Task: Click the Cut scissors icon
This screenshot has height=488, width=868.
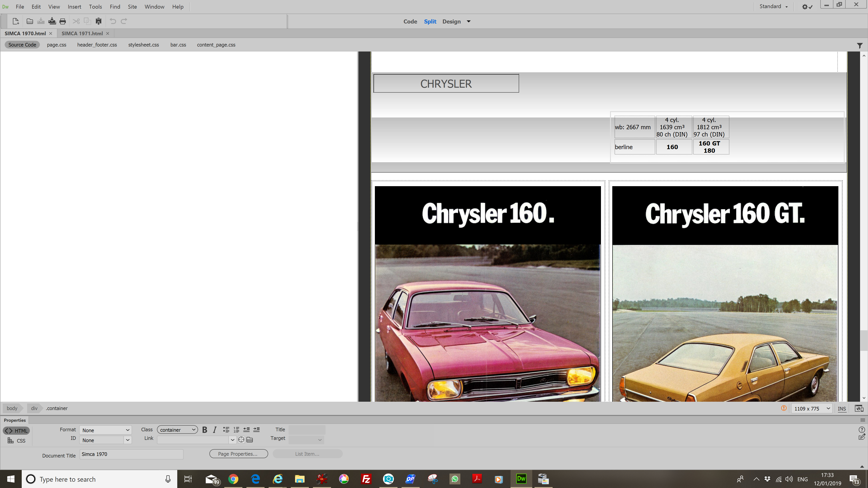Action: pyautogui.click(x=76, y=21)
